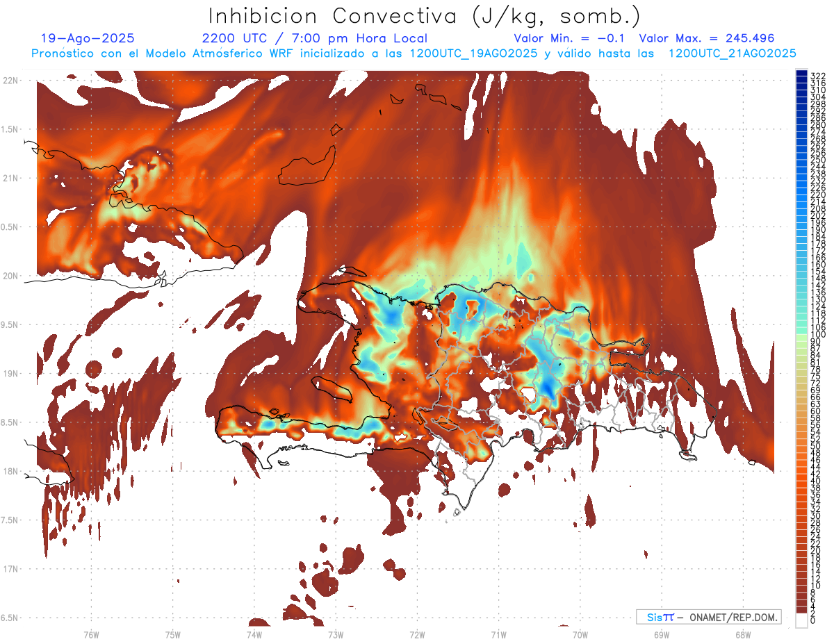
Task: Click the "19N" latitude label
Action: [x=10, y=374]
